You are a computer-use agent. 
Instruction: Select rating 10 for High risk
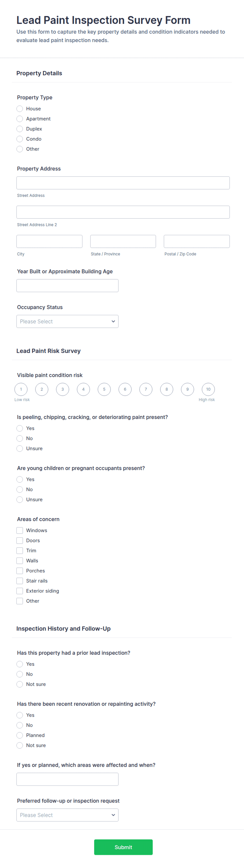click(208, 389)
